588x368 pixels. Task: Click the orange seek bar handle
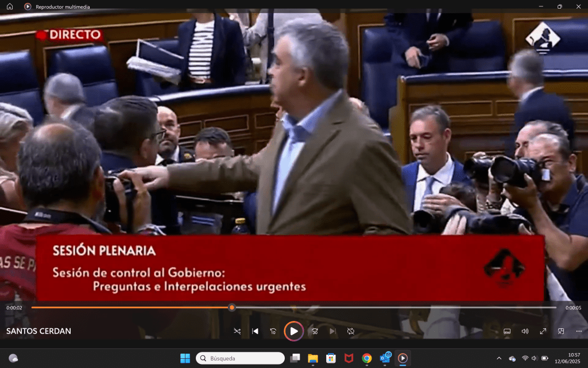point(231,308)
